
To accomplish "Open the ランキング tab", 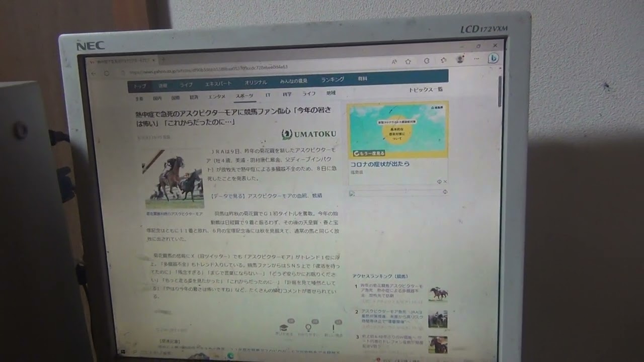I will (x=332, y=79).
